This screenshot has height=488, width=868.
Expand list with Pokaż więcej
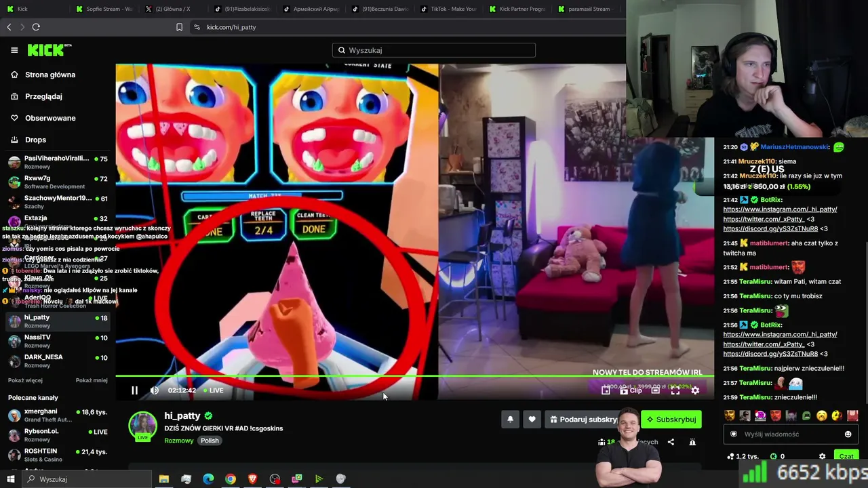coord(25,380)
